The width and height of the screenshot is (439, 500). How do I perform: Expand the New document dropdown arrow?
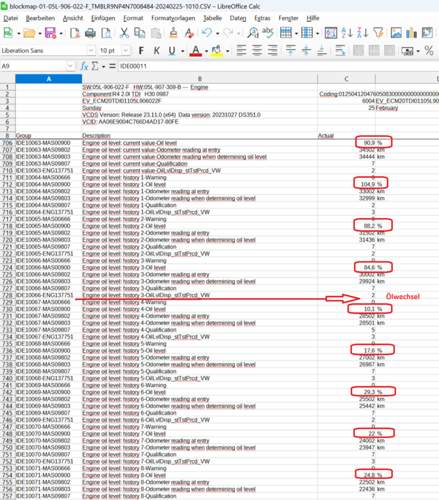click(x=18, y=33)
